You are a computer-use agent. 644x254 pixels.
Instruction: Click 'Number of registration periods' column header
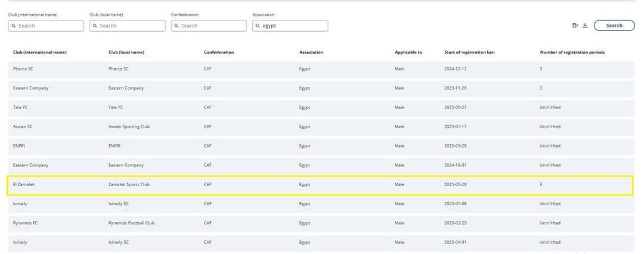click(572, 52)
